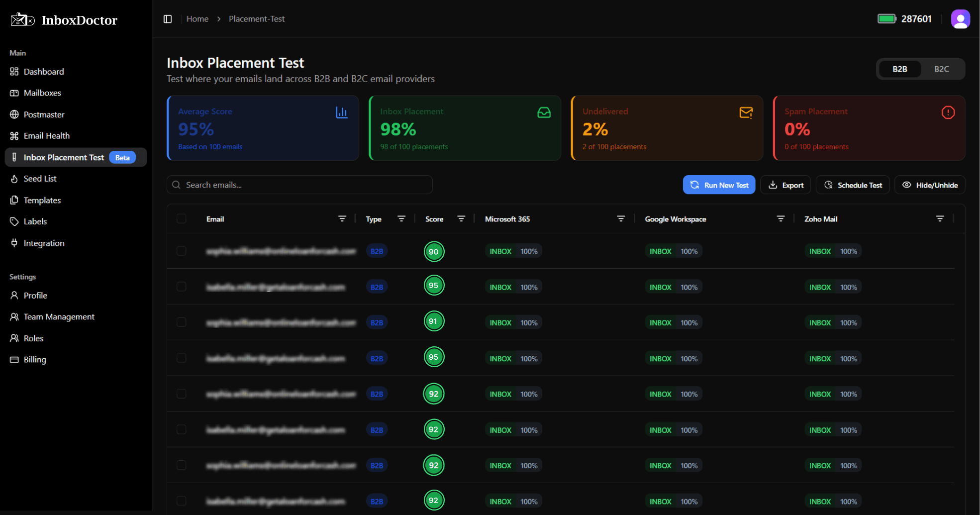Open the Type column filter
Image resolution: width=980 pixels, height=515 pixels.
[x=401, y=218]
